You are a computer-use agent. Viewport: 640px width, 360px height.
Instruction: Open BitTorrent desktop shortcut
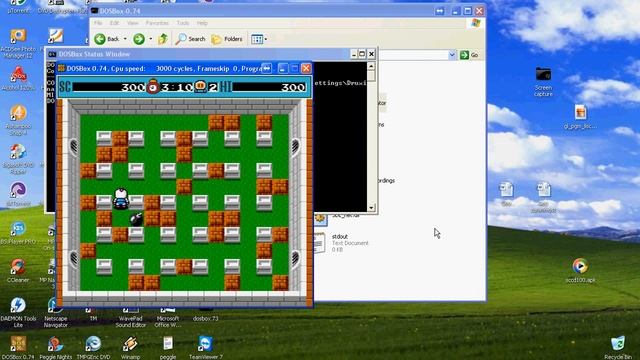pyautogui.click(x=18, y=194)
